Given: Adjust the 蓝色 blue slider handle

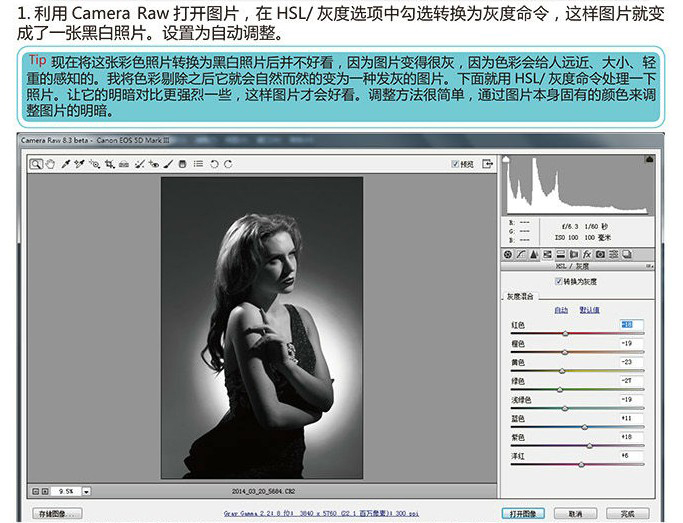Looking at the screenshot, I should [585, 427].
